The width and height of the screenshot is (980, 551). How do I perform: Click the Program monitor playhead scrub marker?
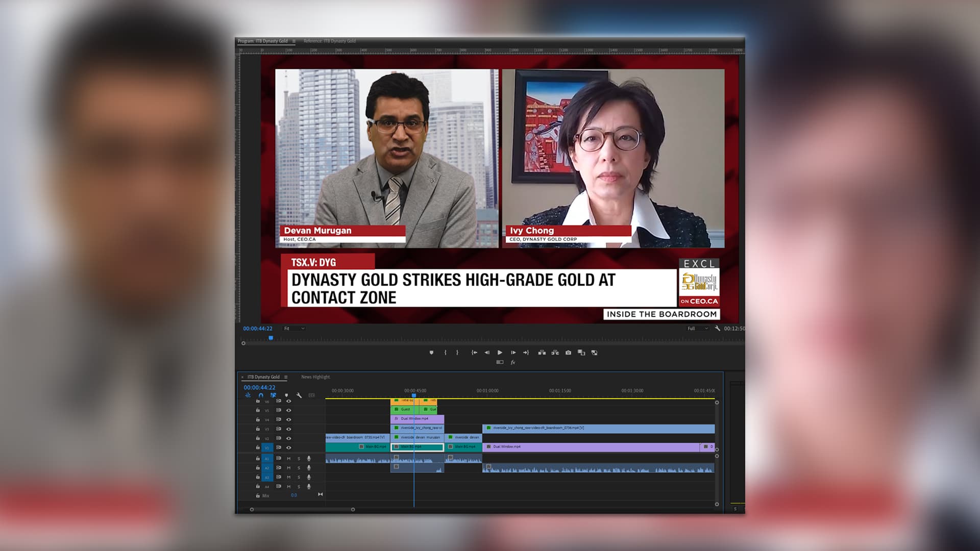click(271, 338)
